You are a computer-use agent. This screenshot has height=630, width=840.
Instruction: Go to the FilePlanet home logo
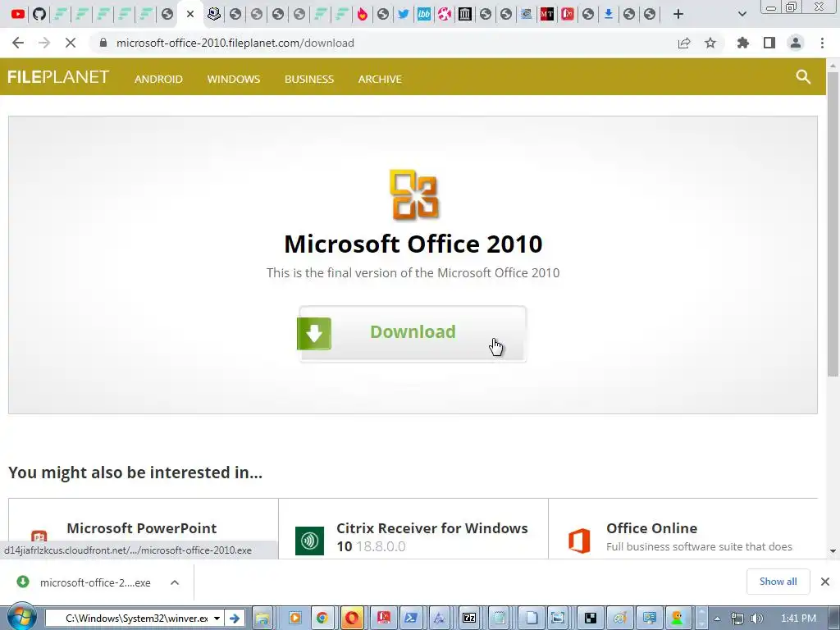click(x=58, y=77)
